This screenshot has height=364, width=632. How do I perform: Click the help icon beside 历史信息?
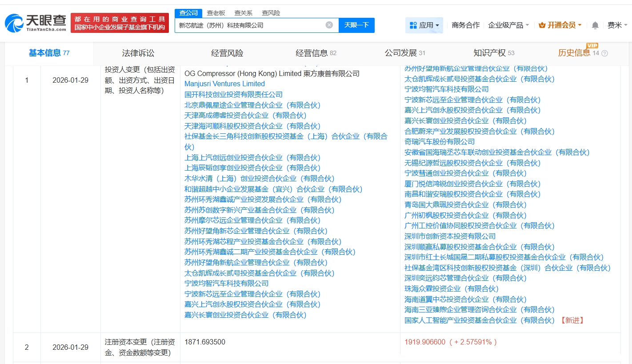(604, 53)
